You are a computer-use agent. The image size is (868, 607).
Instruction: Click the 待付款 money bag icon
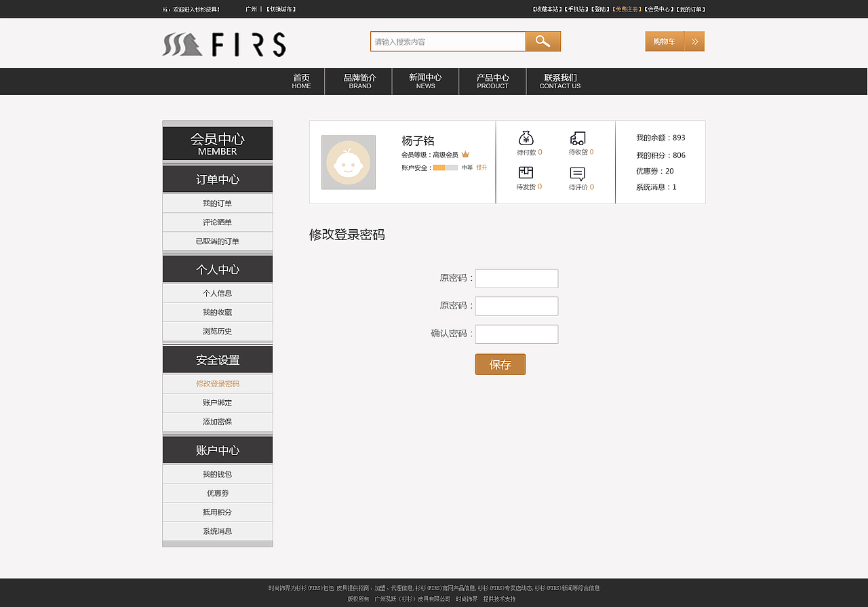click(x=526, y=138)
